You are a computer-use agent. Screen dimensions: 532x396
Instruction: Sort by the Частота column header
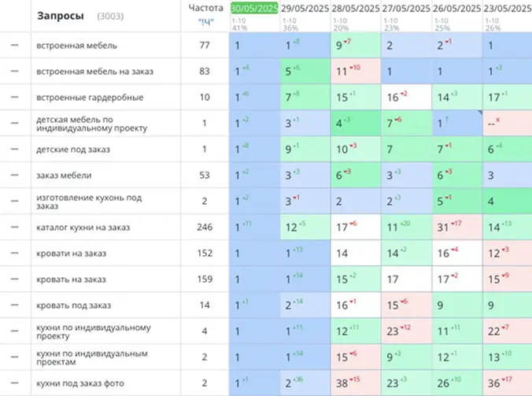coord(205,8)
